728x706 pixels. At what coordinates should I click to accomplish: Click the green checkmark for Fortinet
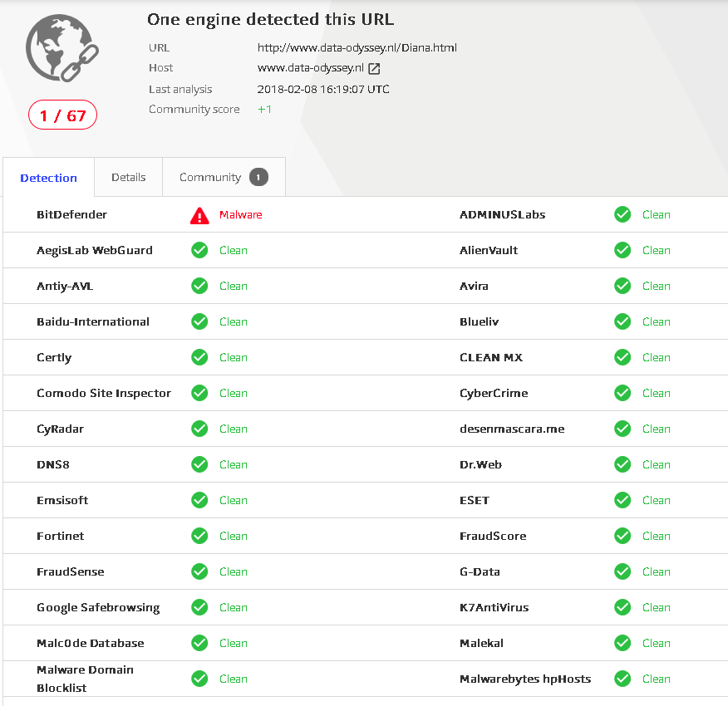pyautogui.click(x=199, y=536)
